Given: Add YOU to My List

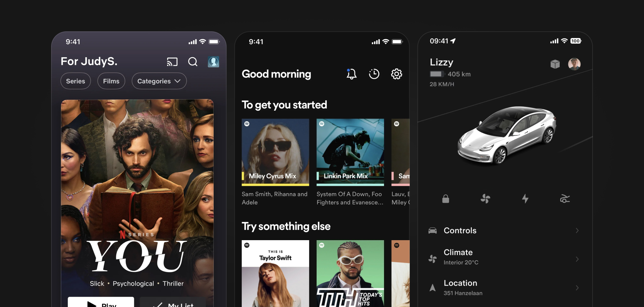Looking at the screenshot, I should [x=173, y=303].
